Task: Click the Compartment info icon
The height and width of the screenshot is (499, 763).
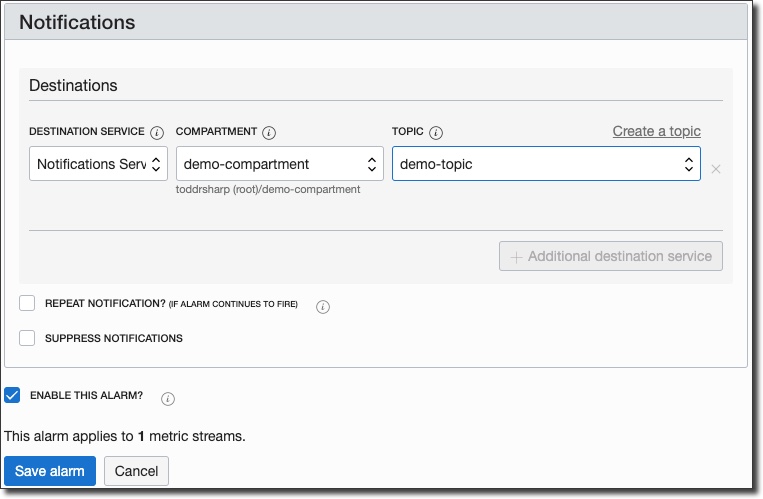Action: coord(270,132)
